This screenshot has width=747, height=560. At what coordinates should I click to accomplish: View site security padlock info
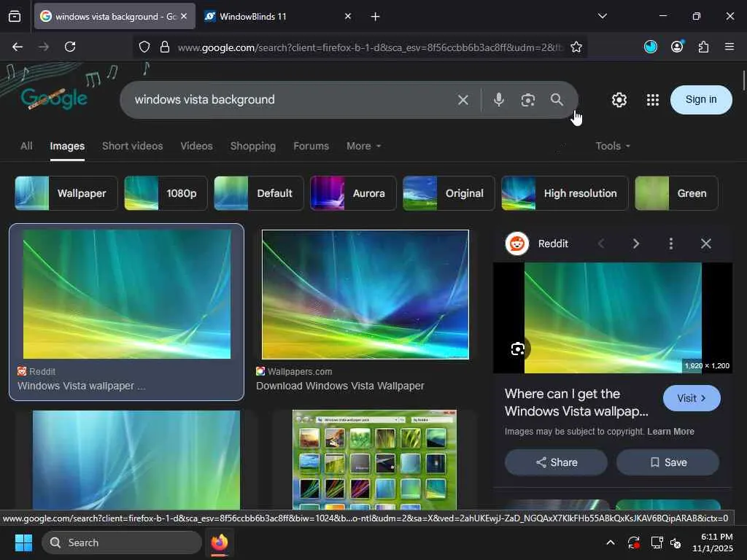coord(165,47)
